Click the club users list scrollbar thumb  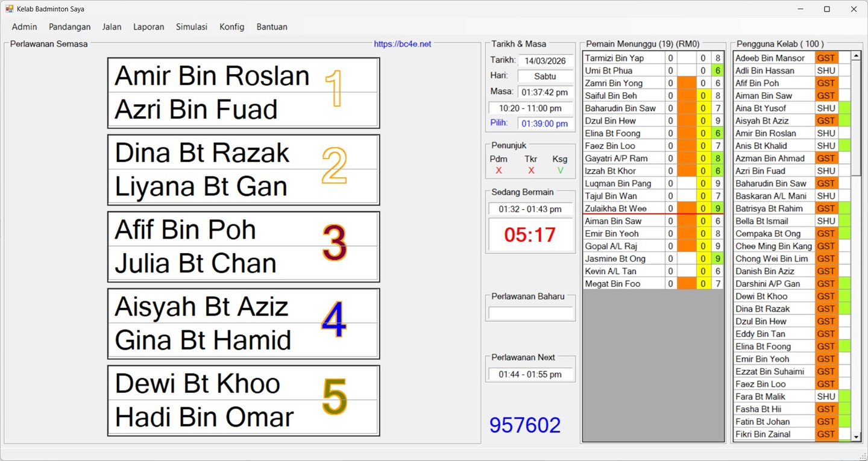pos(856,119)
